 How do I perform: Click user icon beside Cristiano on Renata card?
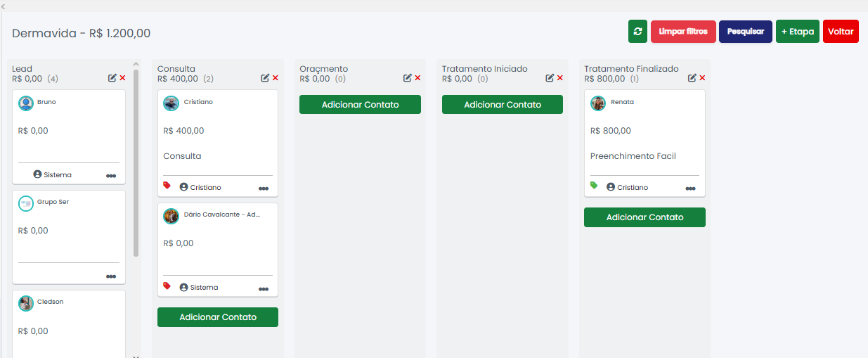[611, 187]
